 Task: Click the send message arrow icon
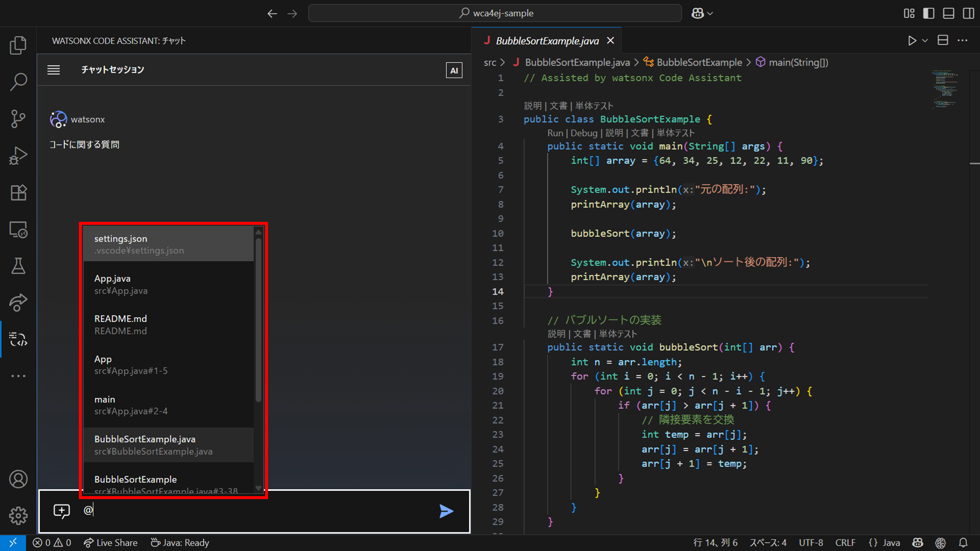click(446, 511)
